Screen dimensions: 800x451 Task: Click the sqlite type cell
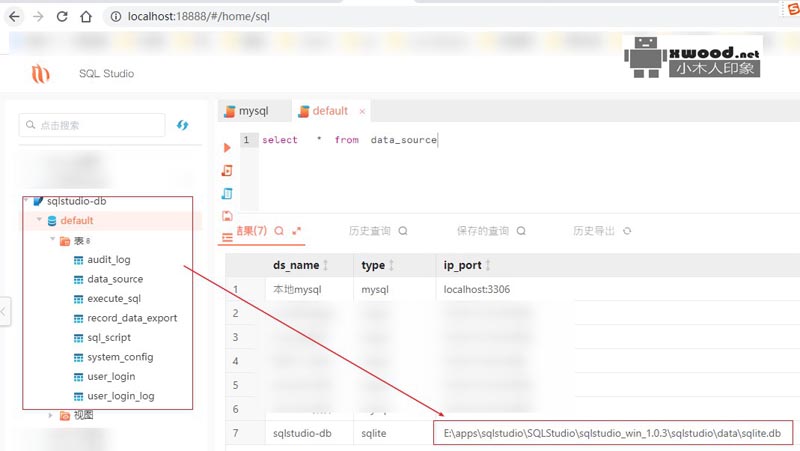pos(373,433)
